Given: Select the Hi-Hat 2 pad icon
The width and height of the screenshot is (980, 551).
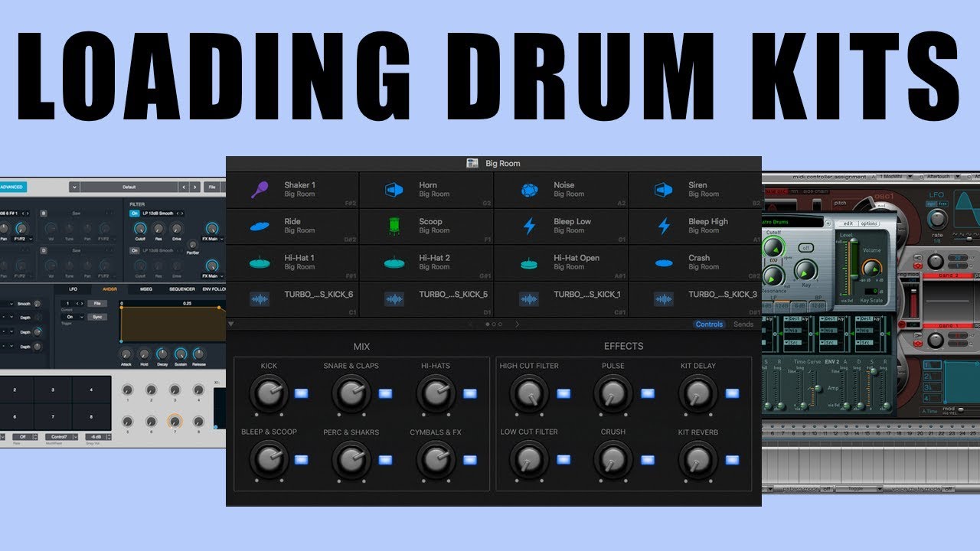Looking at the screenshot, I should (394, 262).
